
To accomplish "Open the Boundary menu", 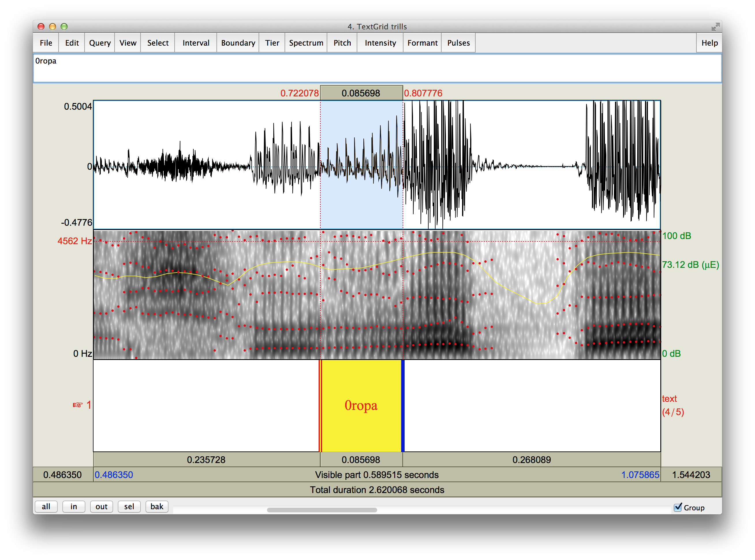I will coord(238,43).
